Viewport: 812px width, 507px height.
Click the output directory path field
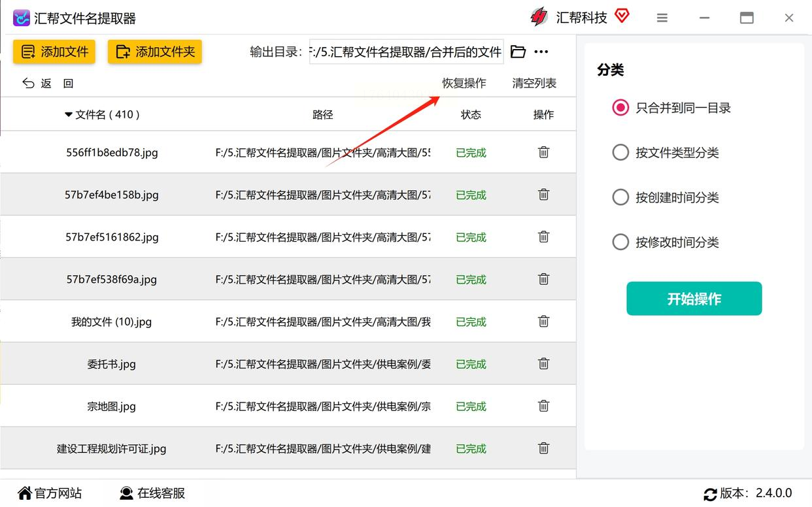click(406, 52)
